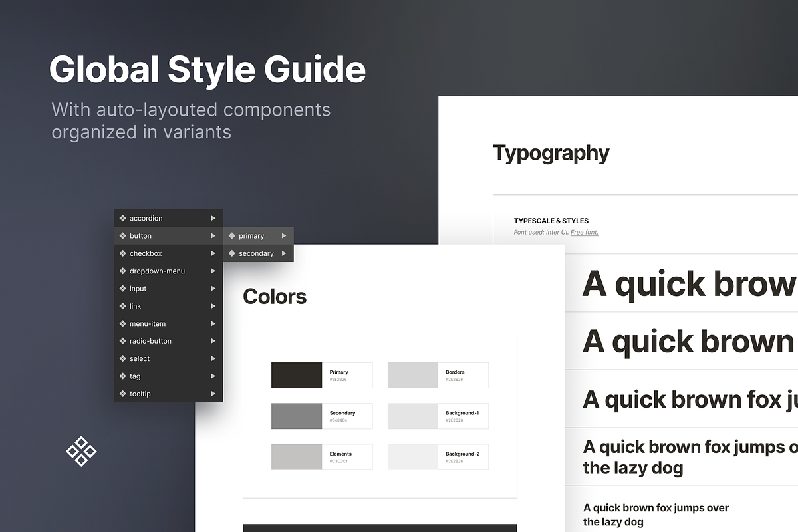Click the Primary swatch name label
The height and width of the screenshot is (532, 798).
click(339, 372)
